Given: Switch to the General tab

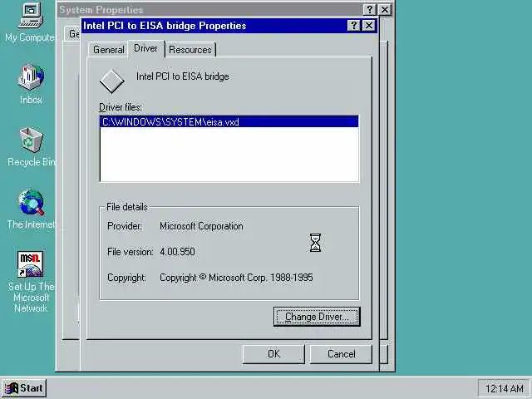Looking at the screenshot, I should (x=109, y=50).
